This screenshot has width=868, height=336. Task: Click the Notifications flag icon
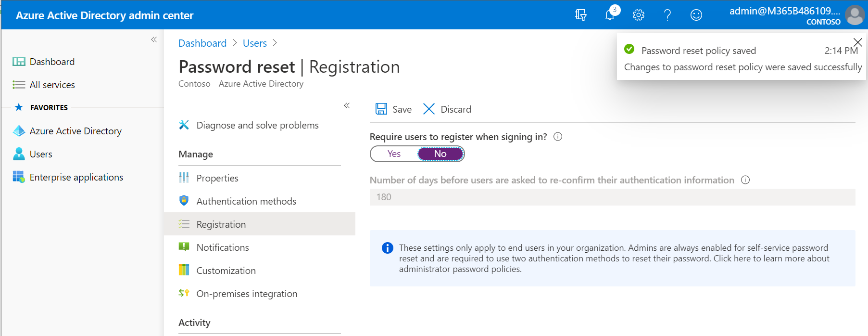(x=184, y=247)
